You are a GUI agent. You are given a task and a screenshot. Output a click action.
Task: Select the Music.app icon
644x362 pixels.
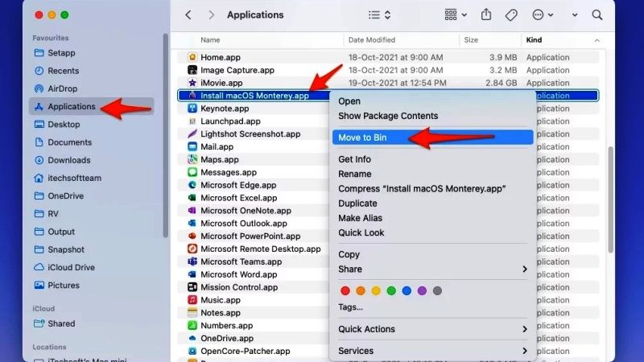(192, 300)
